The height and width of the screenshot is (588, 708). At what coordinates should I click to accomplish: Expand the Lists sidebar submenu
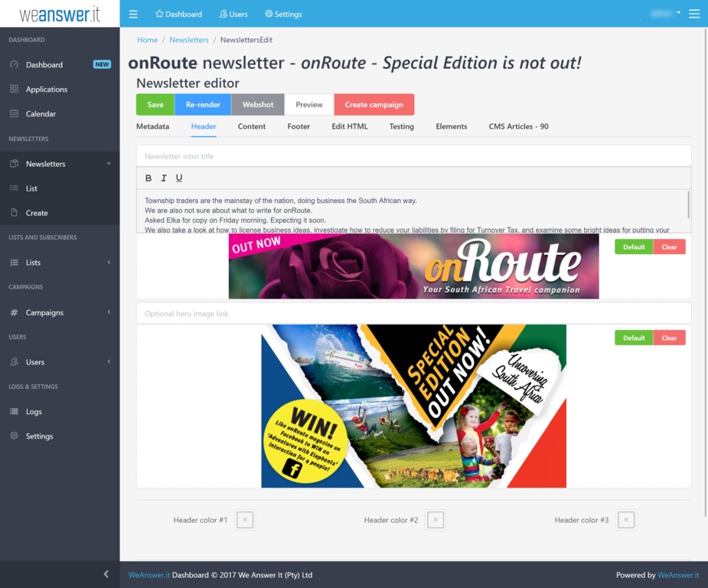click(x=109, y=263)
